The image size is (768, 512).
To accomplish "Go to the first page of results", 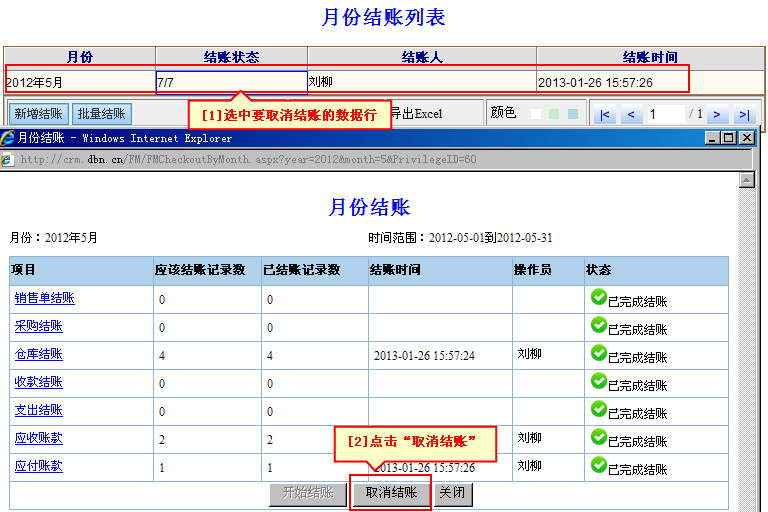I will pos(604,115).
